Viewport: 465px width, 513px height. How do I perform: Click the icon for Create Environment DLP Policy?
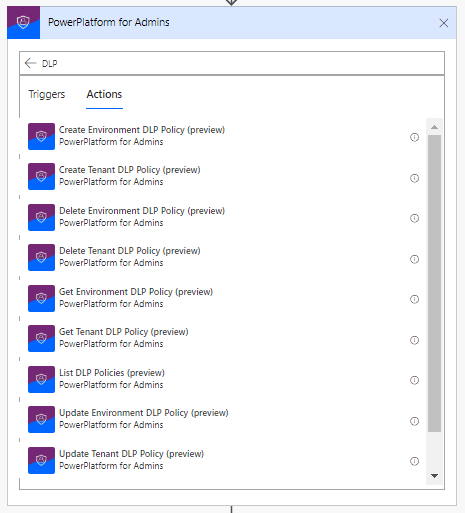point(41,136)
